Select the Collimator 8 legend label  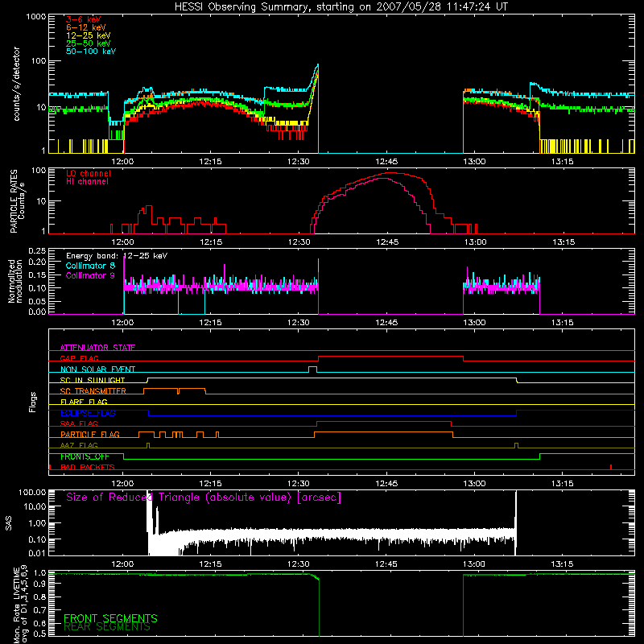pyautogui.click(x=90, y=266)
